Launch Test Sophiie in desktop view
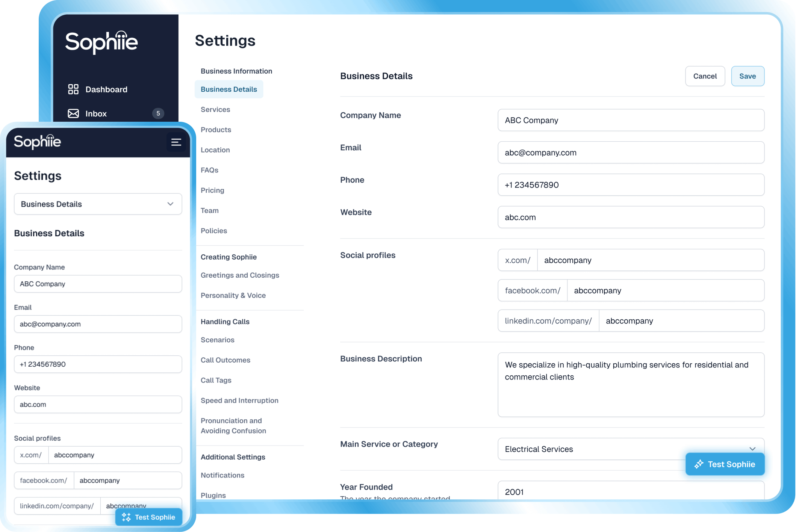This screenshot has height=532, width=796. pyautogui.click(x=725, y=464)
